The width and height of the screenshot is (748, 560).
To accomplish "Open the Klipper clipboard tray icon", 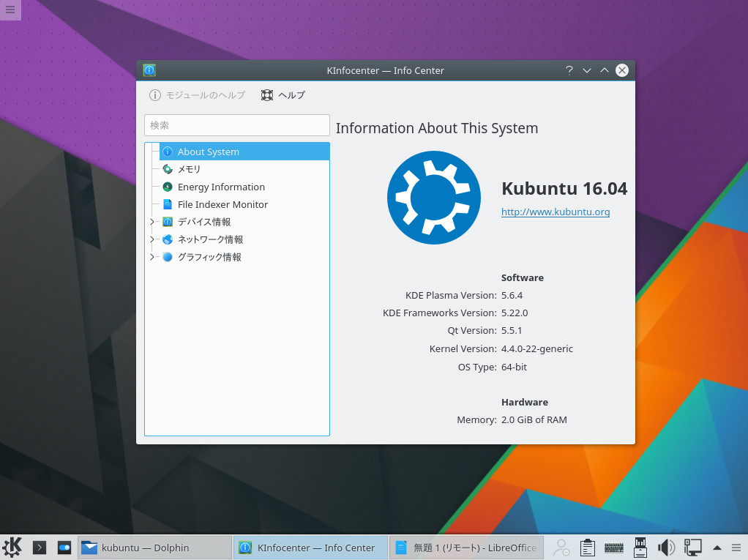I will [587, 547].
